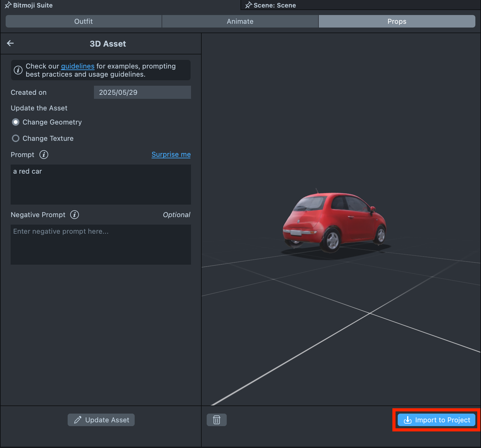Viewport: 481px width, 448px height.
Task: Click the back arrow beside 3D Asset
Action: [x=10, y=43]
